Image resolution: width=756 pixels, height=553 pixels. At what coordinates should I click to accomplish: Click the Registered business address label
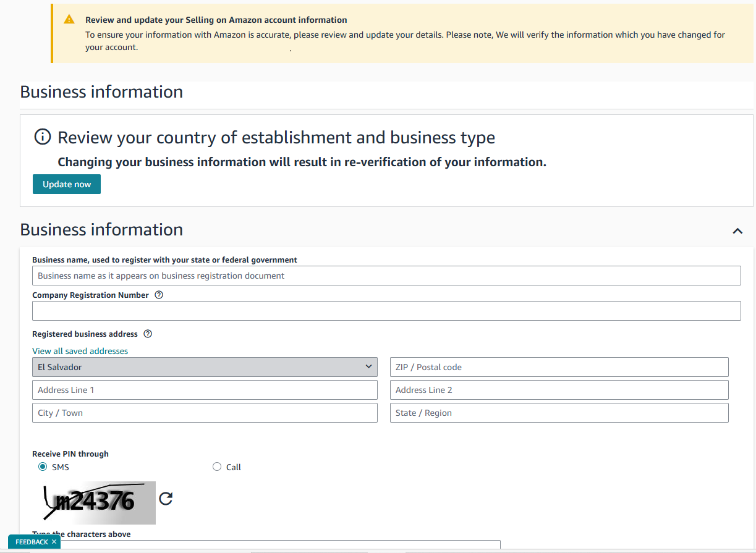(85, 334)
